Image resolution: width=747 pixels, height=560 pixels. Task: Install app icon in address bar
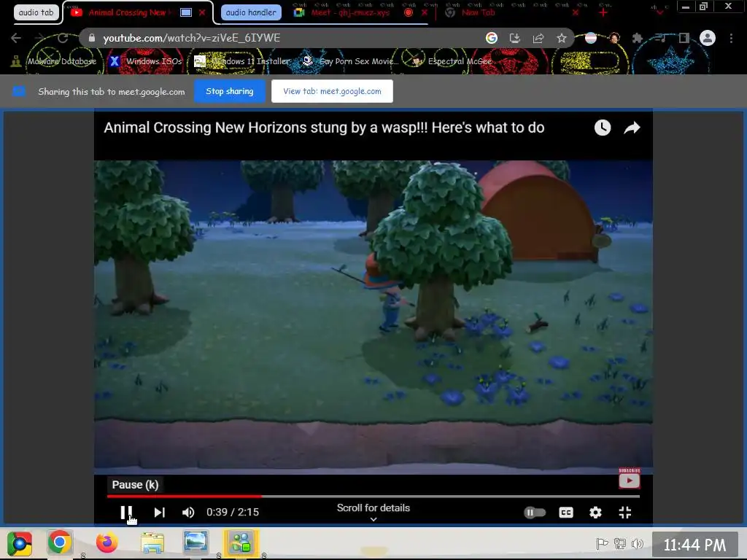pos(515,38)
